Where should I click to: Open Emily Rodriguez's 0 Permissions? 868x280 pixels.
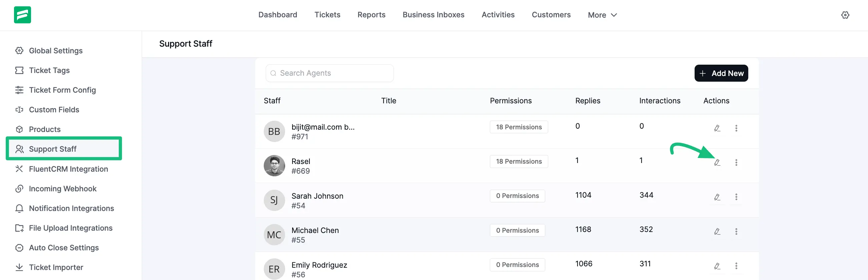517,265
